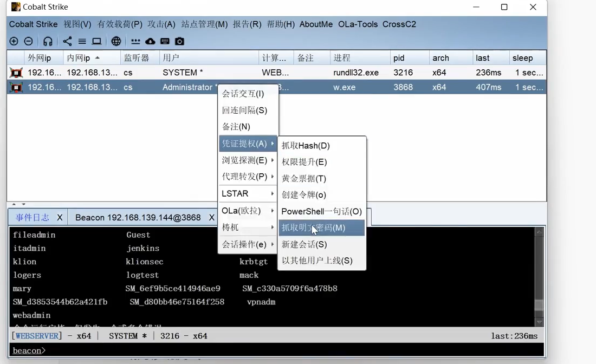The width and height of the screenshot is (596, 364).
Task: Open keystrokes keyboard icon
Action: pos(165,41)
